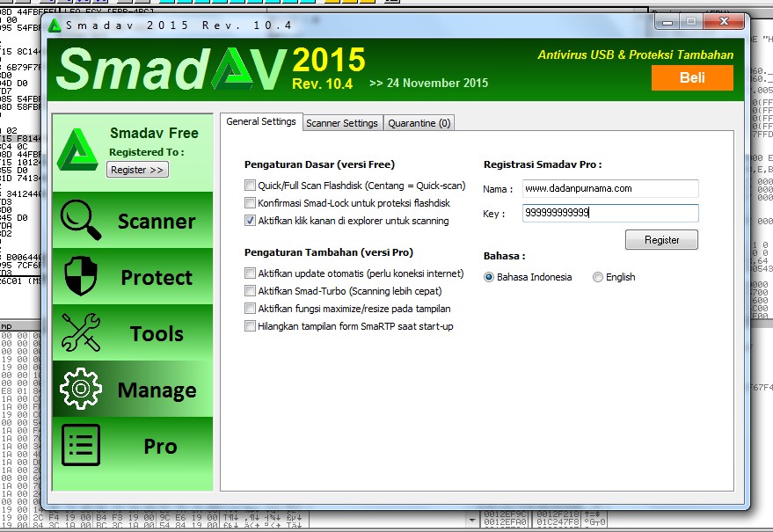Click Antivirus USB & Proteksi Tambahan text
773x532 pixels.
636,55
